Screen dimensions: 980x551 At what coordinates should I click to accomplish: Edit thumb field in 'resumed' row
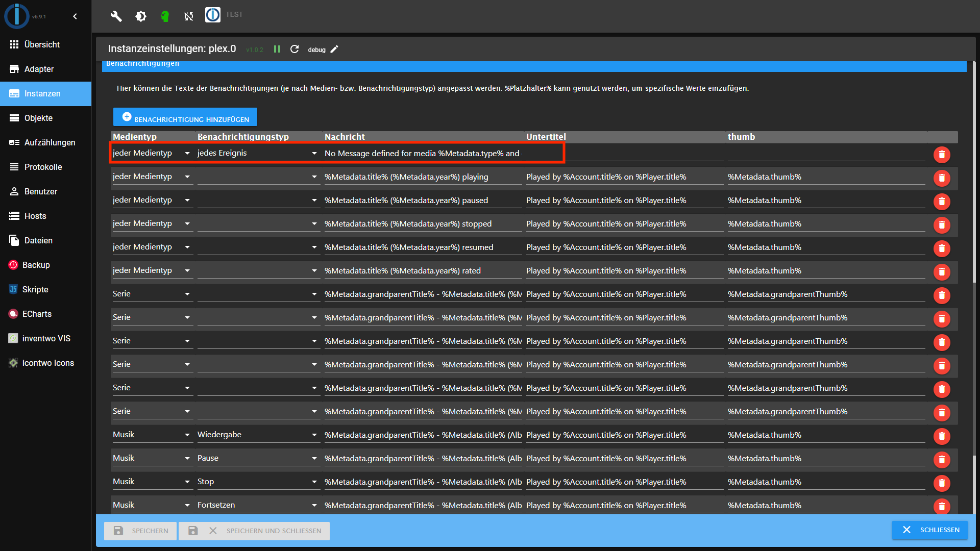(826, 247)
